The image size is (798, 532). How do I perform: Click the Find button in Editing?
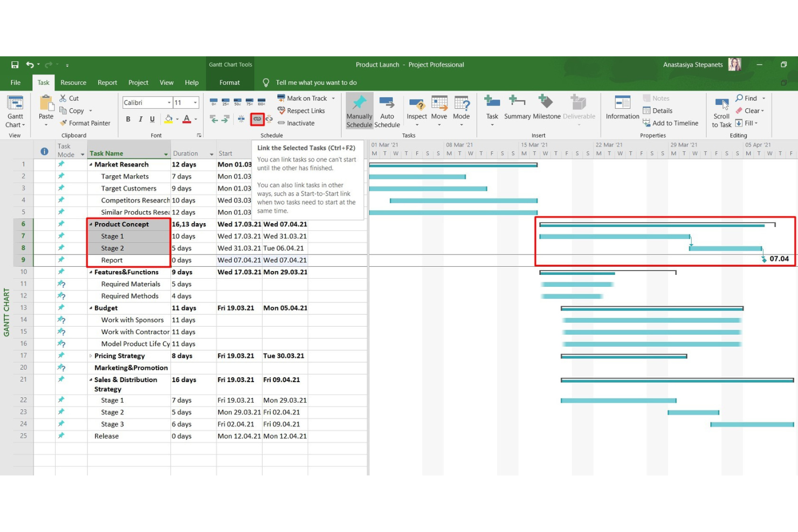[x=746, y=98]
